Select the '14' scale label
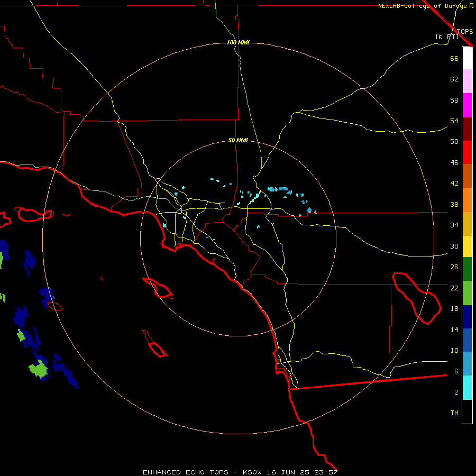Screen dimensions: 476x476 point(454,329)
